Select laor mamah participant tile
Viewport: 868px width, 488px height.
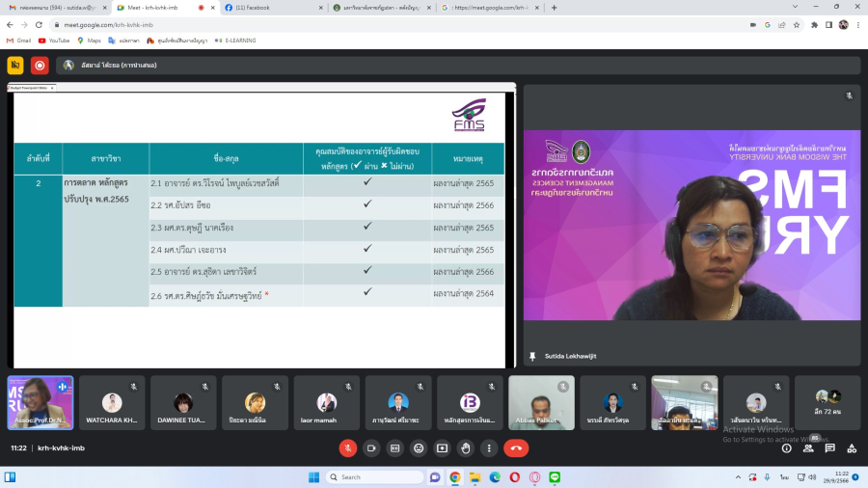(x=327, y=403)
